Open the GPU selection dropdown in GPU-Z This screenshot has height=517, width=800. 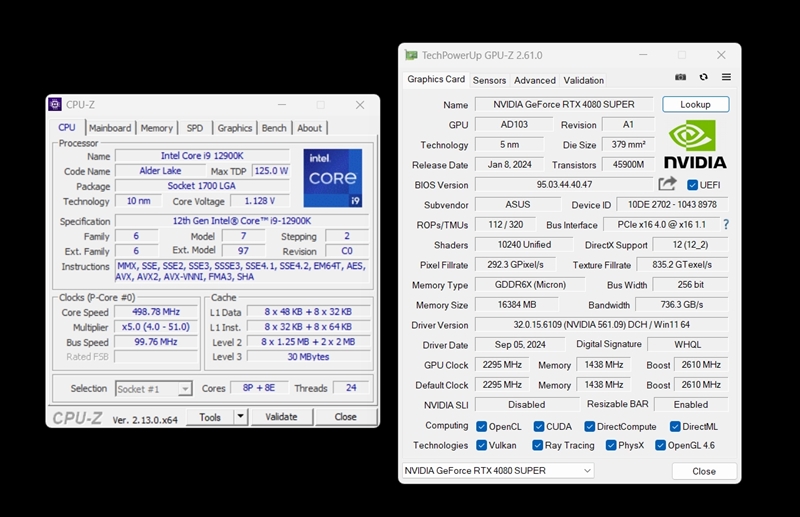point(498,470)
